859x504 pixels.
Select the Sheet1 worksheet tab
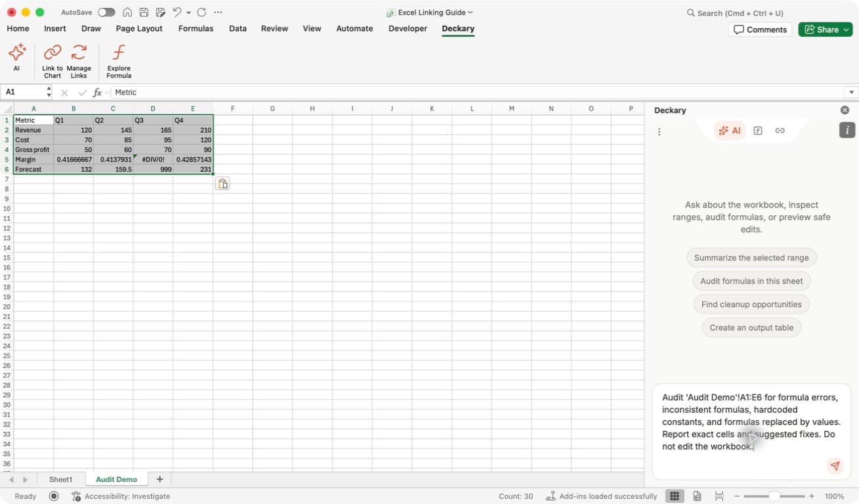(x=61, y=480)
